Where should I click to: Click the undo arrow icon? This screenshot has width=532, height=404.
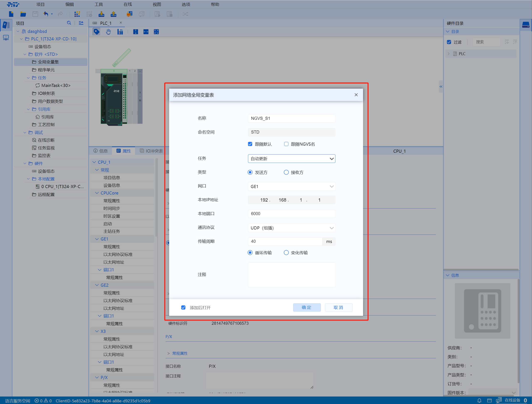[x=46, y=14]
